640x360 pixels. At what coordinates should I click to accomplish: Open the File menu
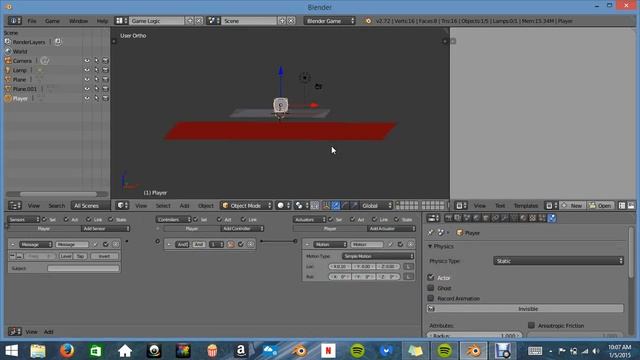pyautogui.click(x=32, y=21)
